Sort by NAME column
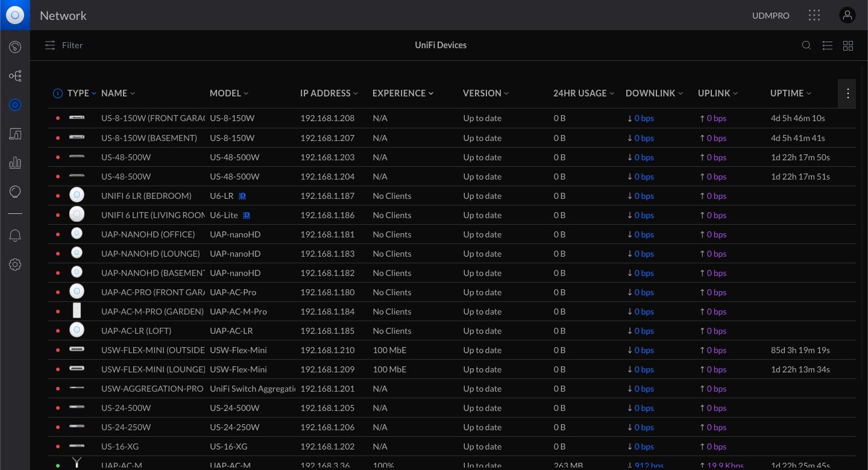The height and width of the screenshot is (470, 868). tap(118, 93)
